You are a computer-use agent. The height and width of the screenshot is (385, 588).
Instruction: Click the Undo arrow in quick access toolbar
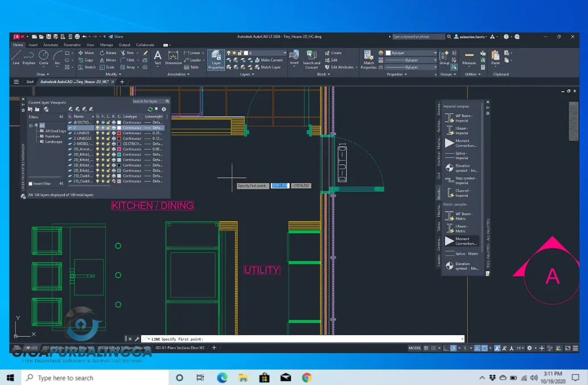point(85,37)
